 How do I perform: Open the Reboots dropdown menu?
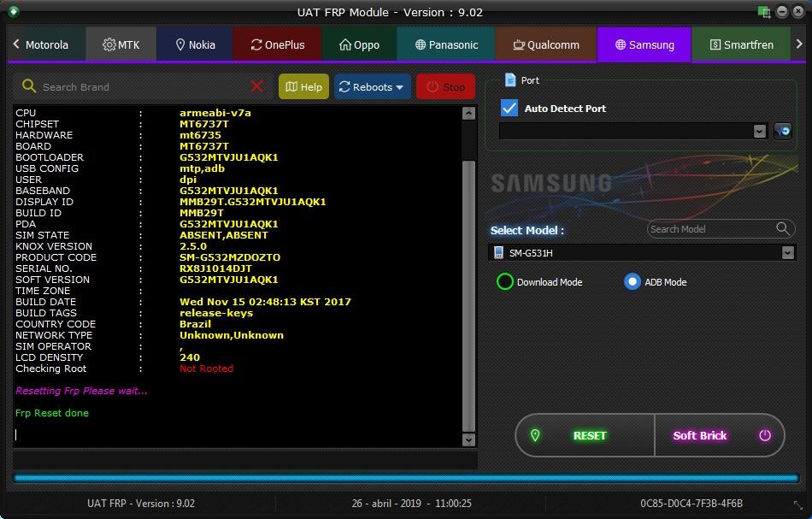[372, 86]
